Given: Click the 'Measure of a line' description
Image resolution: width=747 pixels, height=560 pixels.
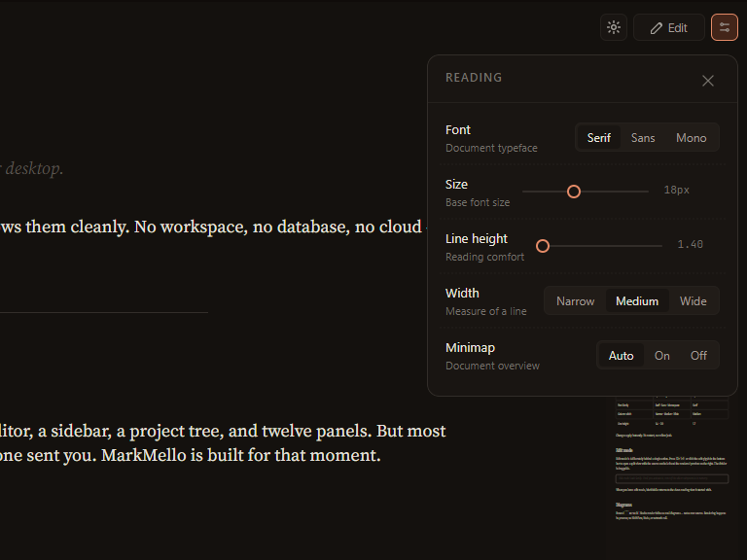Looking at the screenshot, I should (486, 311).
